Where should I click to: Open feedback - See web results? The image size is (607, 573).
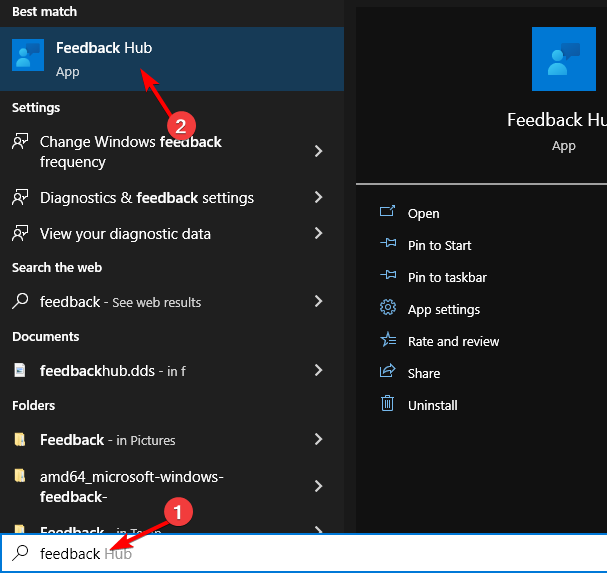click(x=172, y=302)
